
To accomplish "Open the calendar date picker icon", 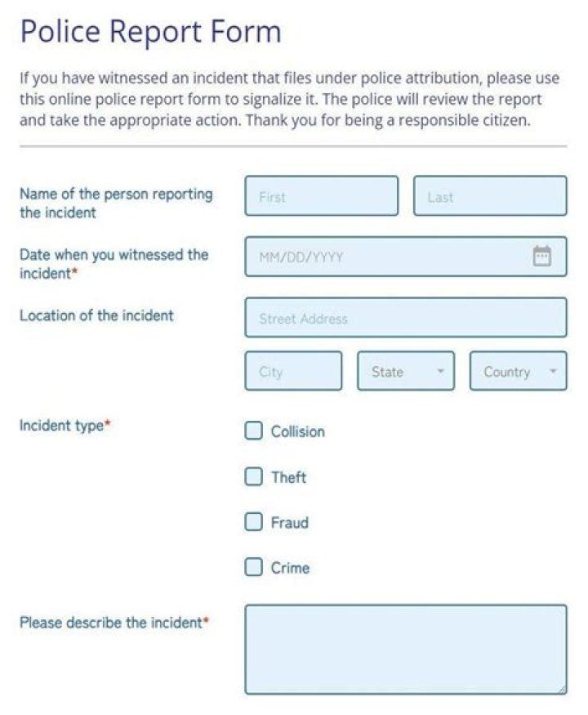I will coord(542,257).
